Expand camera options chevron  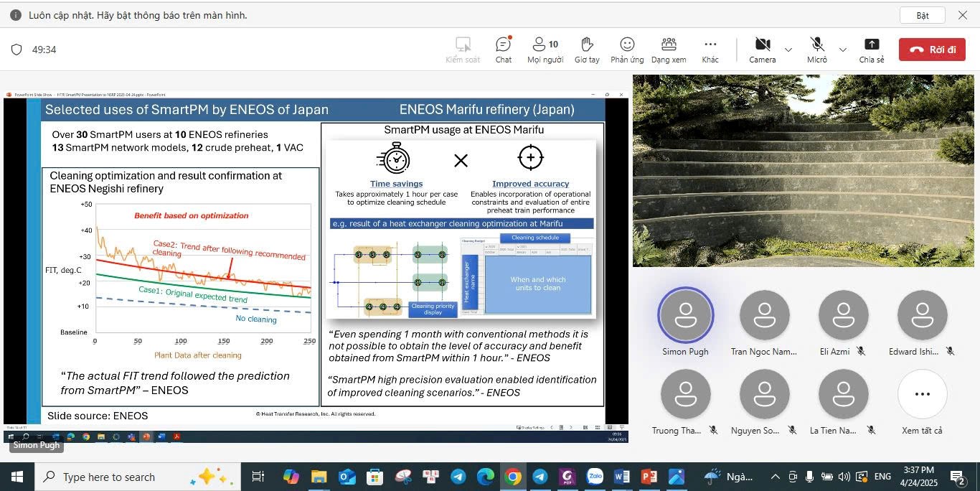[x=788, y=50]
